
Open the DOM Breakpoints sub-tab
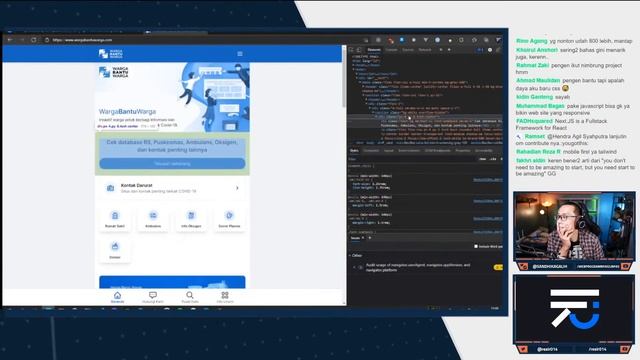coord(438,151)
